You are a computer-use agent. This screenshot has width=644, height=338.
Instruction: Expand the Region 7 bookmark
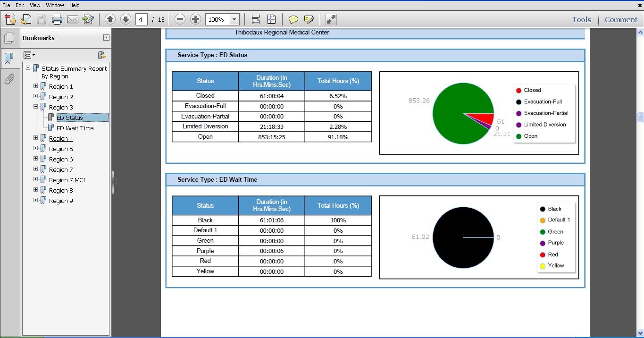point(35,169)
